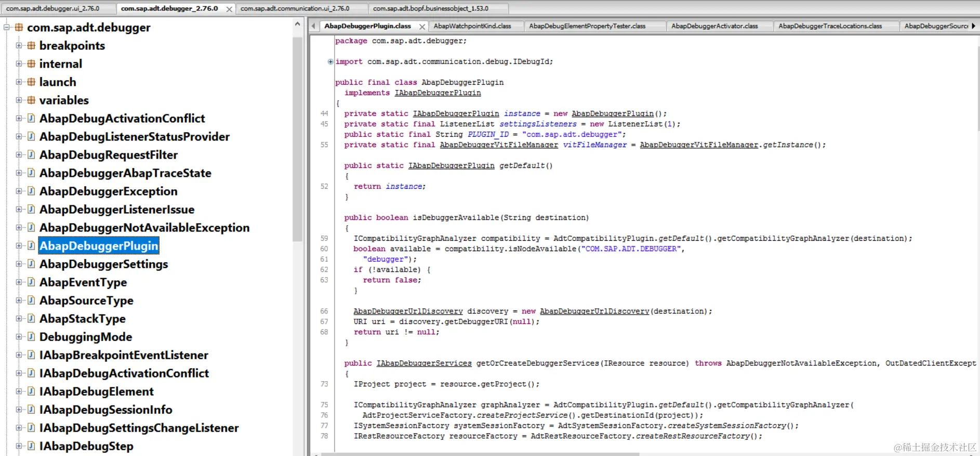The image size is (980, 456).
Task: Expand the IAbapDebugStep tree node
Action: tap(19, 446)
